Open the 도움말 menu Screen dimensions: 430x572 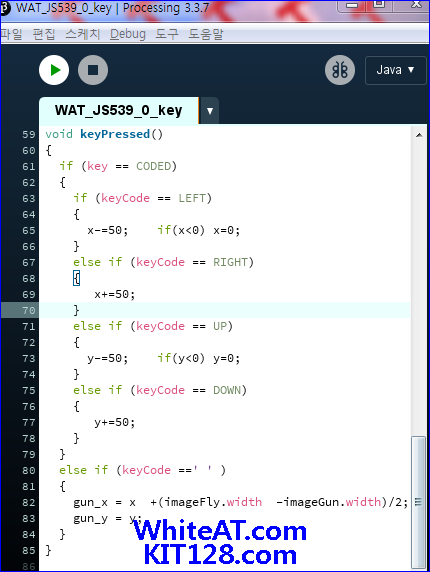(x=206, y=34)
